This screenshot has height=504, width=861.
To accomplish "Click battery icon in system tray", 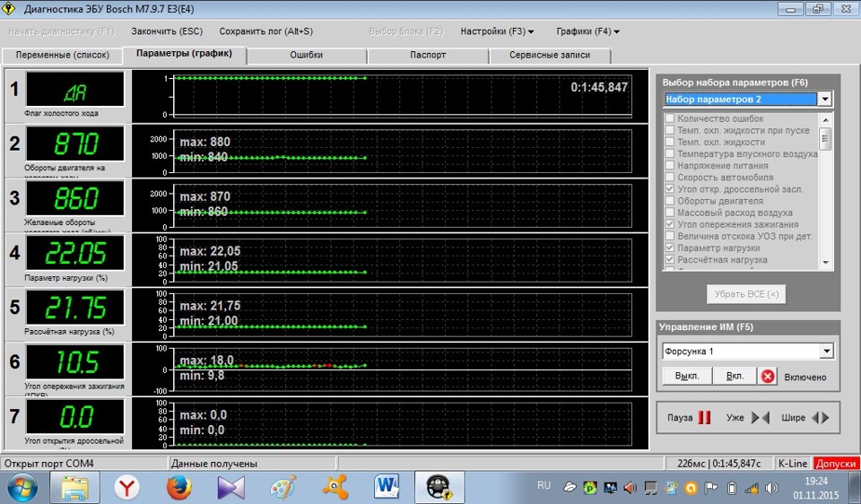I will (732, 487).
